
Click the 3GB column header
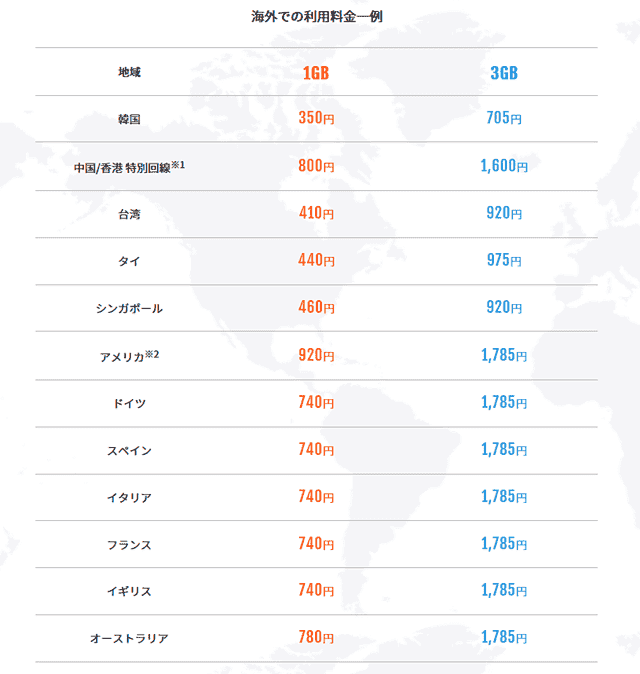coord(504,73)
